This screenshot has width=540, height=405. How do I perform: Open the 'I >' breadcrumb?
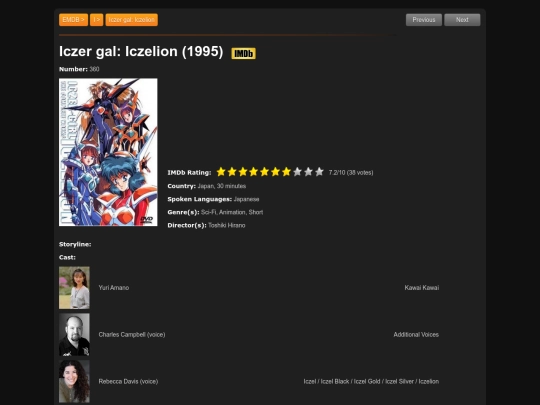click(x=97, y=20)
